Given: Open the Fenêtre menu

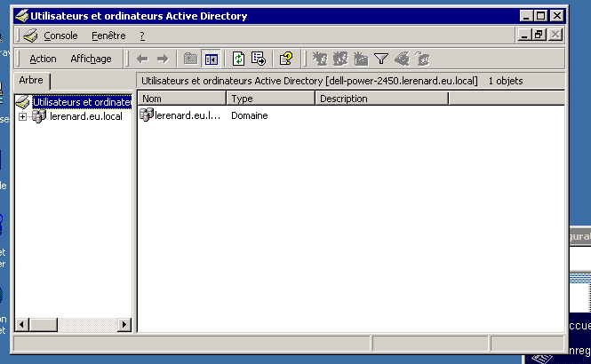Looking at the screenshot, I should (x=108, y=36).
